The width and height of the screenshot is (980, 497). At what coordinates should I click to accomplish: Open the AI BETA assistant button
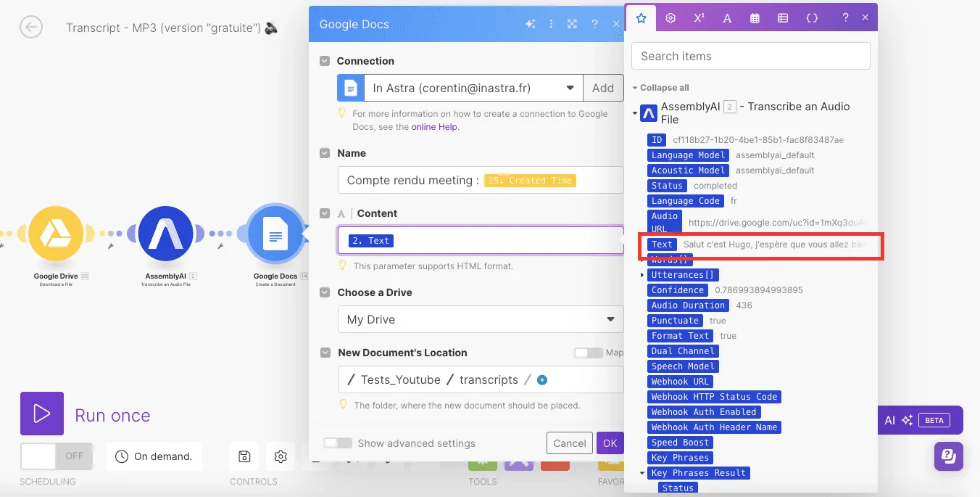pos(921,420)
